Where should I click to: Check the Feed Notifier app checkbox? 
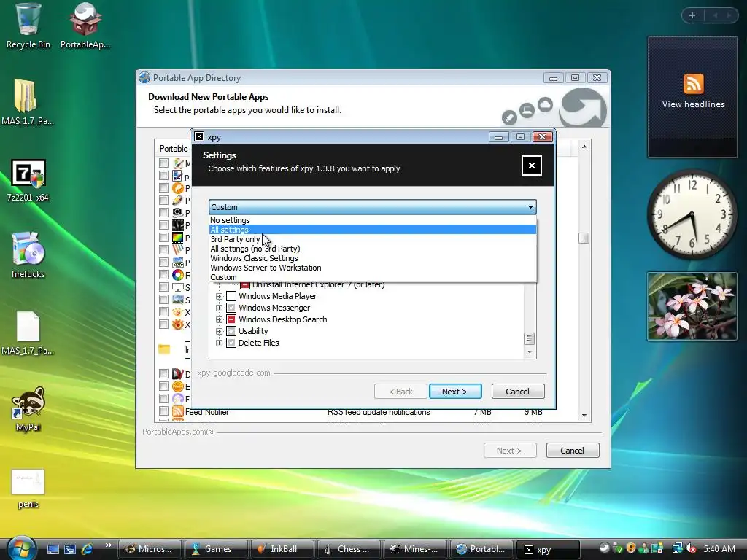164,411
